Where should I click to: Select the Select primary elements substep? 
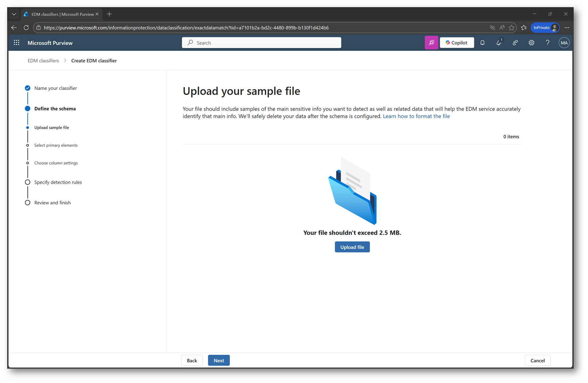click(x=56, y=145)
